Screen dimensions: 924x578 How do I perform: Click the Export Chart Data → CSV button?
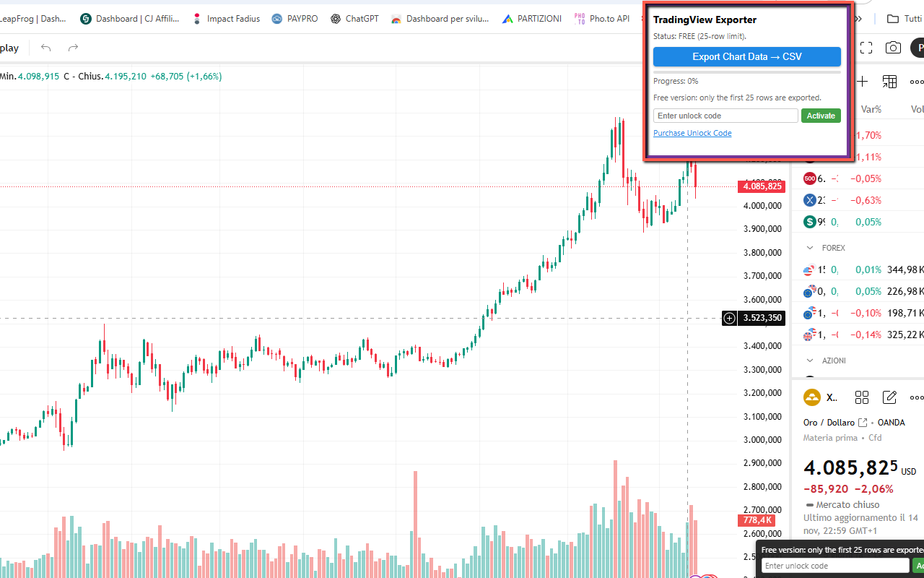tap(746, 56)
